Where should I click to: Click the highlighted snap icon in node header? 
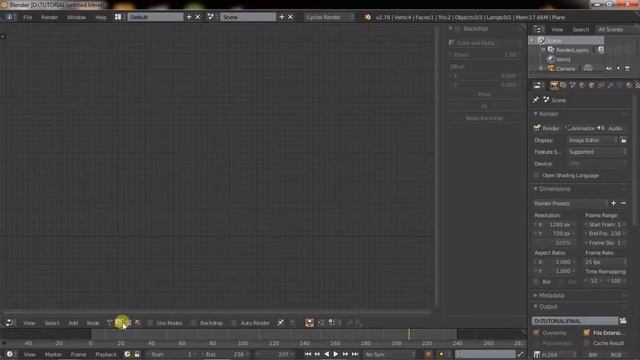[x=309, y=323]
